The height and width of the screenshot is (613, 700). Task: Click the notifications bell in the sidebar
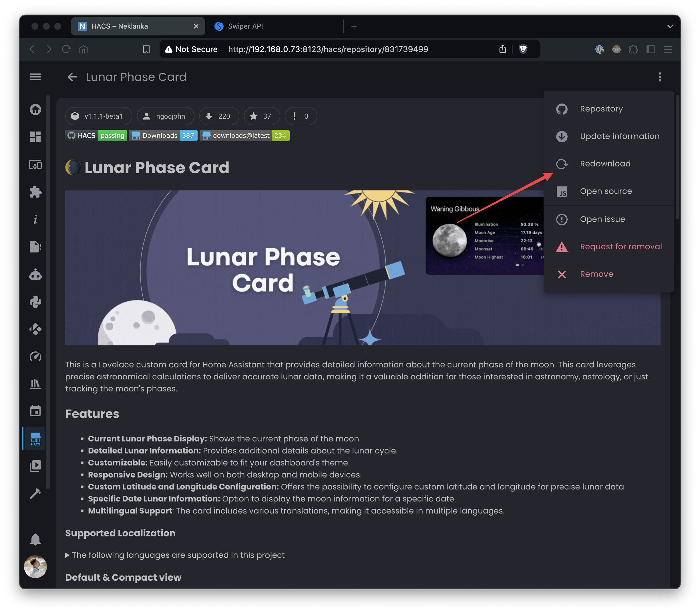point(35,540)
